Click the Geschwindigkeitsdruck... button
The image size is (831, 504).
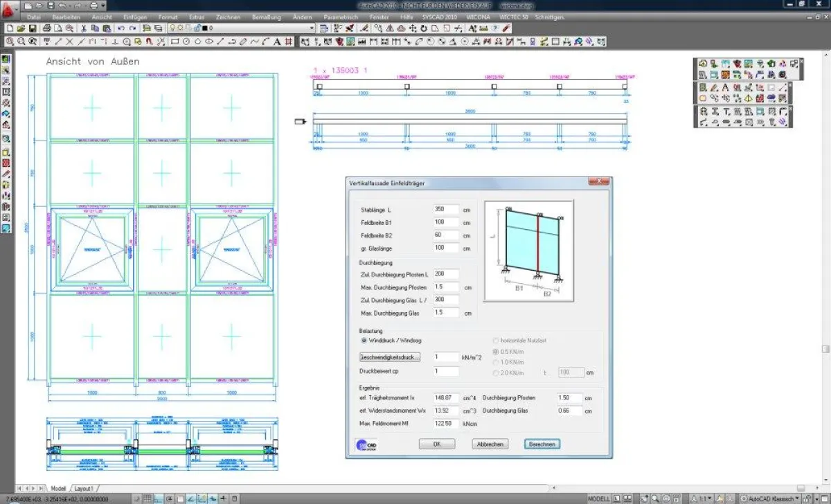click(x=389, y=357)
